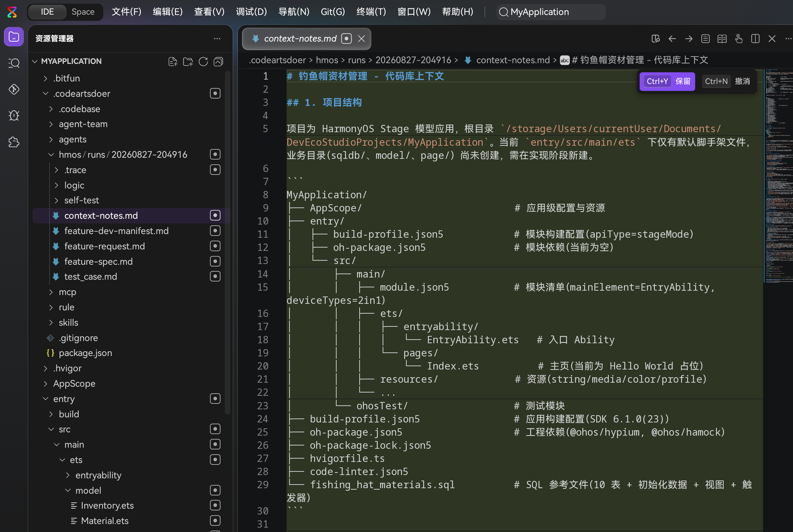Image resolution: width=793 pixels, height=532 pixels.
Task: Click the abc symbol icon in breadcrumb
Action: [565, 60]
